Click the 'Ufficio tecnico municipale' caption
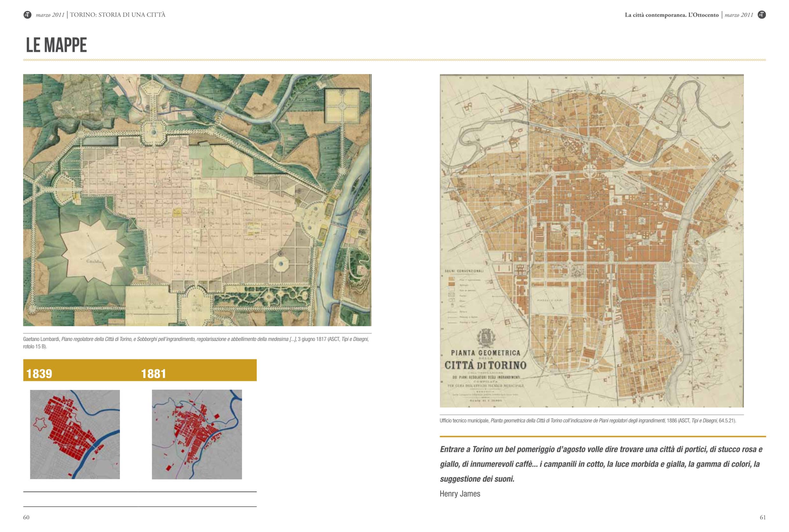 [588, 421]
